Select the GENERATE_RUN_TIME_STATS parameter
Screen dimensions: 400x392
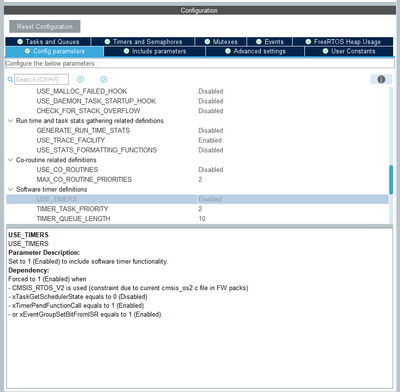click(x=83, y=130)
